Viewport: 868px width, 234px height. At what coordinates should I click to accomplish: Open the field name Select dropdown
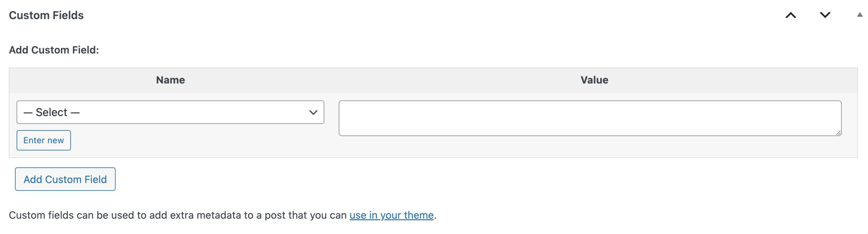[x=170, y=112]
